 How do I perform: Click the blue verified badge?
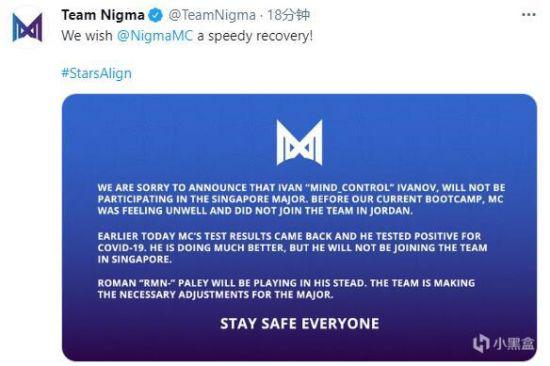pyautogui.click(x=155, y=15)
